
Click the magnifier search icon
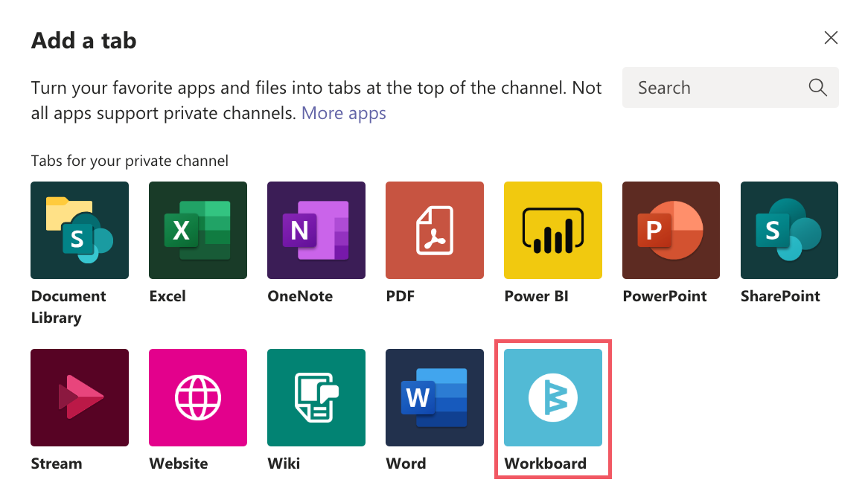pos(817,87)
